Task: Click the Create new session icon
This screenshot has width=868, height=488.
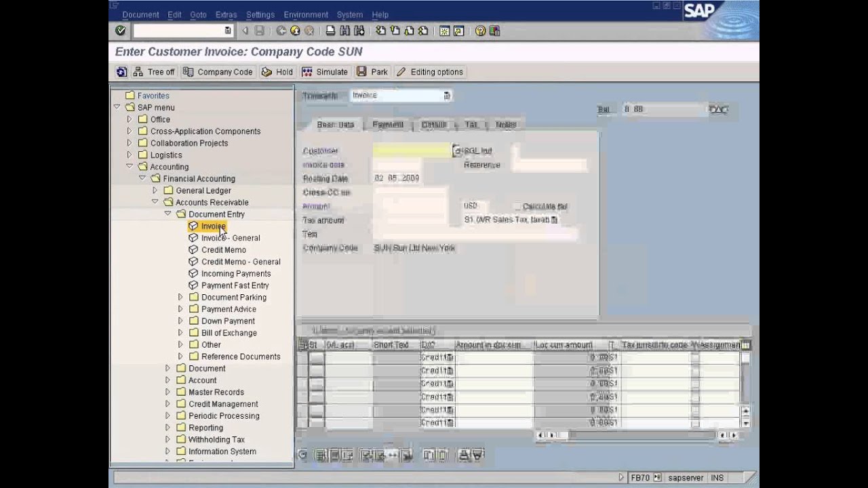Action: click(445, 30)
